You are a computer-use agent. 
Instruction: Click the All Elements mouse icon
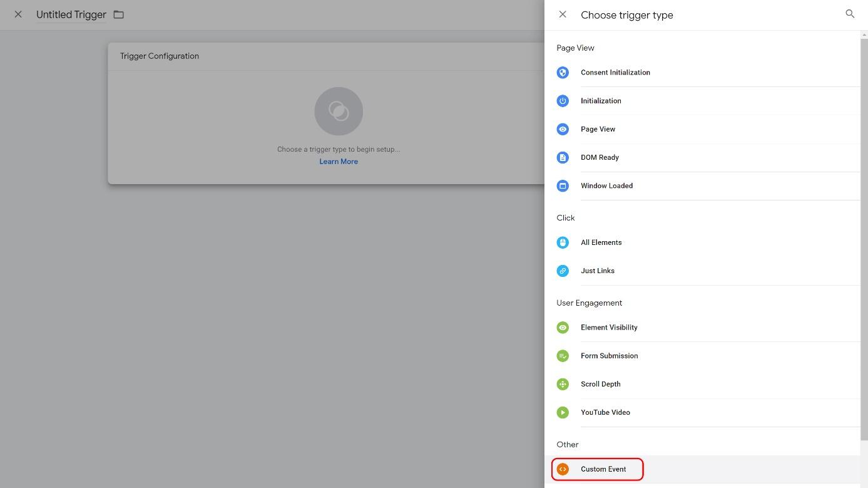[563, 242]
